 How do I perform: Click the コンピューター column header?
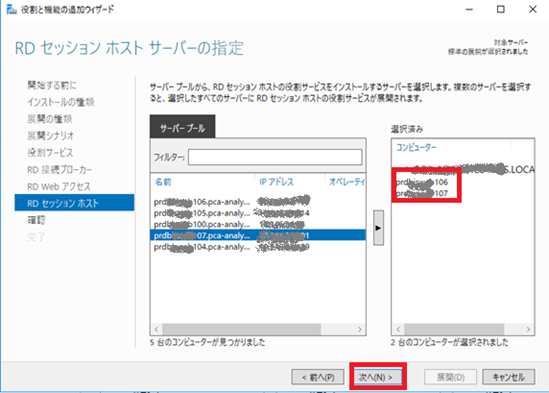pyautogui.click(x=416, y=147)
